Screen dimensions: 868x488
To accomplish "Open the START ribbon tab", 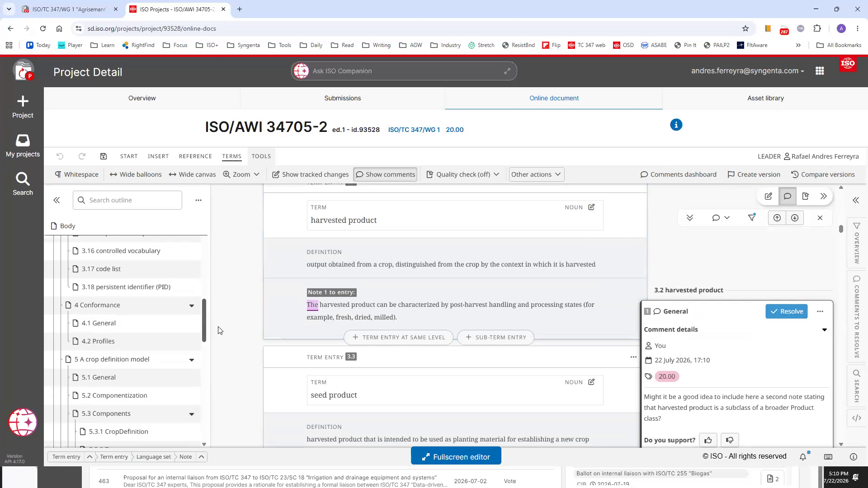I will 129,156.
